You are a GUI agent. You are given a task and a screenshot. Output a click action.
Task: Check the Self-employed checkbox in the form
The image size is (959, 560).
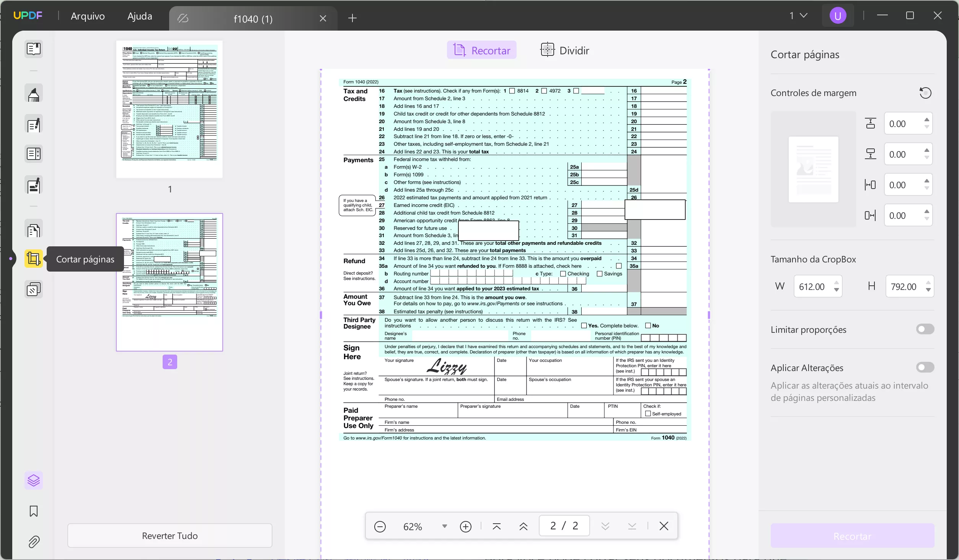point(648,413)
